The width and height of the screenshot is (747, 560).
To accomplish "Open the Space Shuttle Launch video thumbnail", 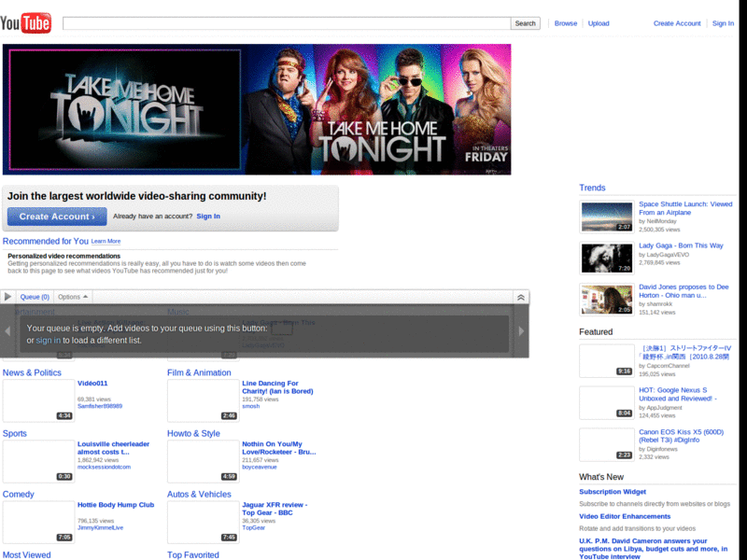I will click(606, 217).
